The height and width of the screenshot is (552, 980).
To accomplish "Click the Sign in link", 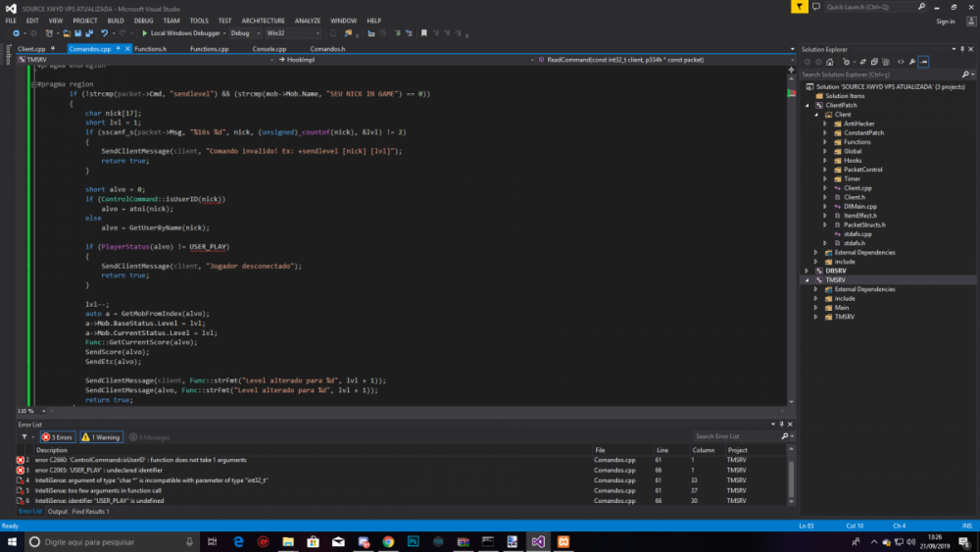I will 945,21.
